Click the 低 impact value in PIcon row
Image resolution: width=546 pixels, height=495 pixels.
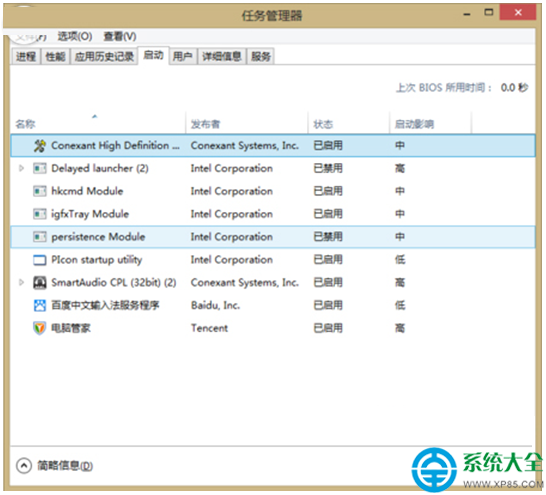(400, 260)
